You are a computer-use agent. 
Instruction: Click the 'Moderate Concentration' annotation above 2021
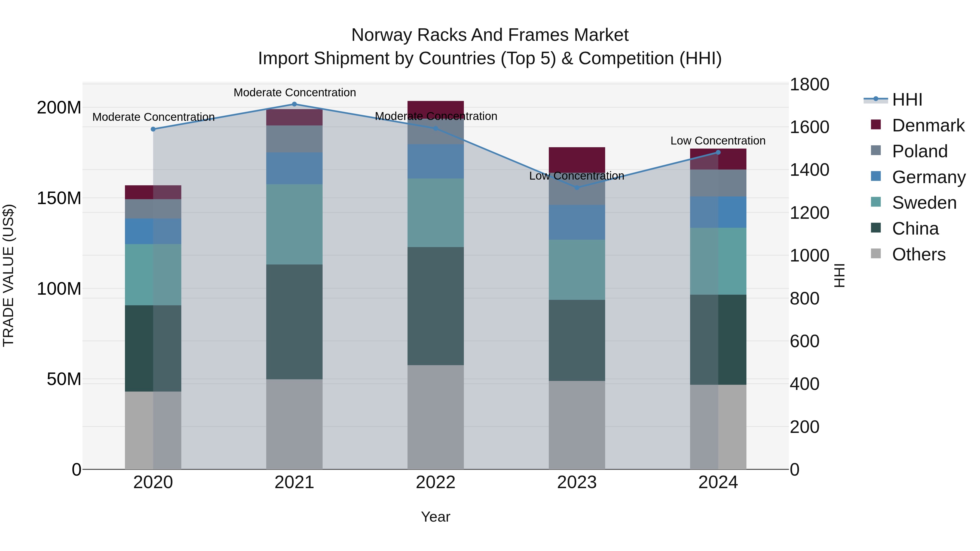[295, 93]
